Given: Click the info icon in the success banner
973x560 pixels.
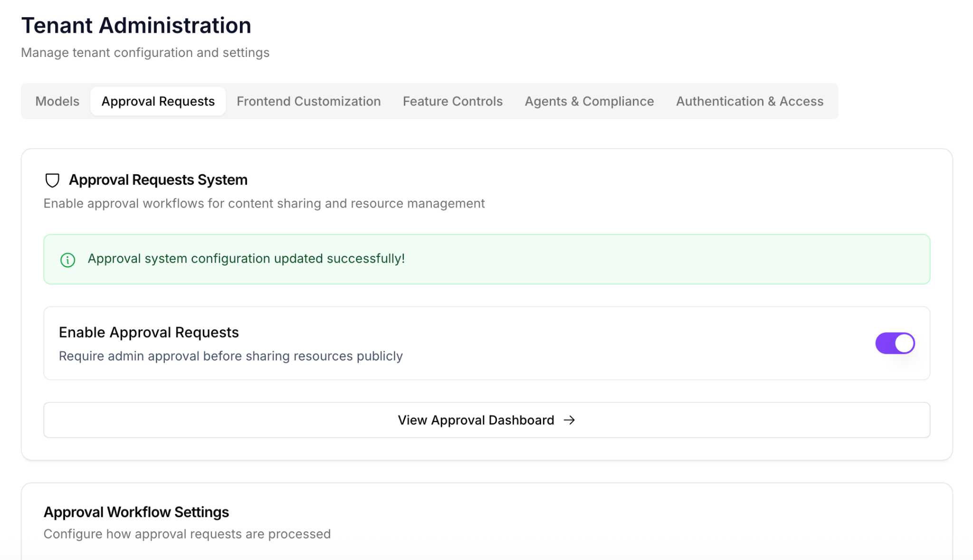Looking at the screenshot, I should (x=67, y=260).
